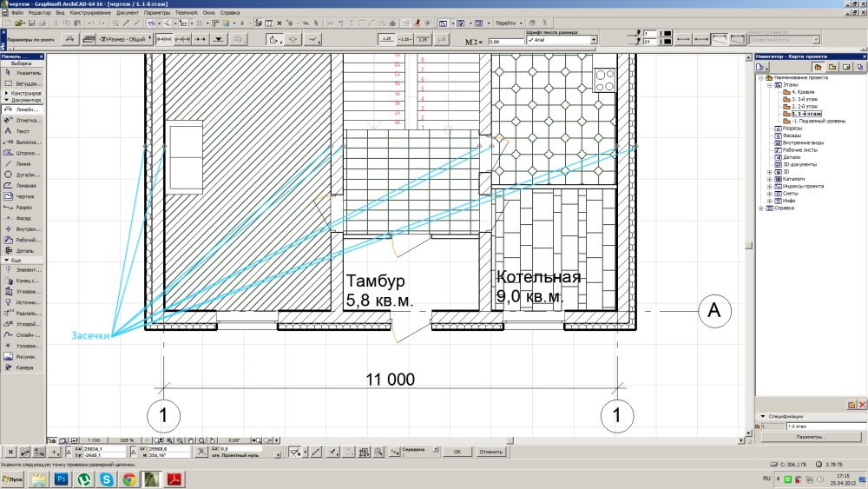Select the Текст tool in toolbox
The width and height of the screenshot is (868, 489).
click(x=23, y=131)
